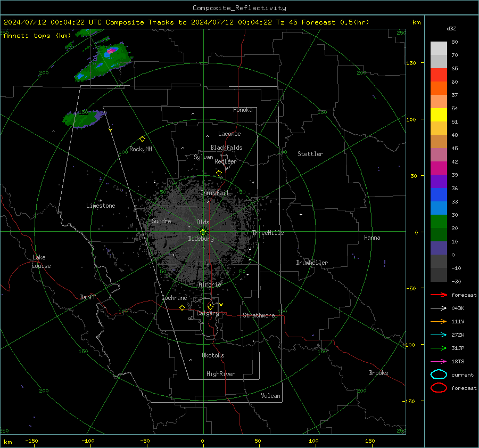Click the Sundre label

pyautogui.click(x=161, y=221)
